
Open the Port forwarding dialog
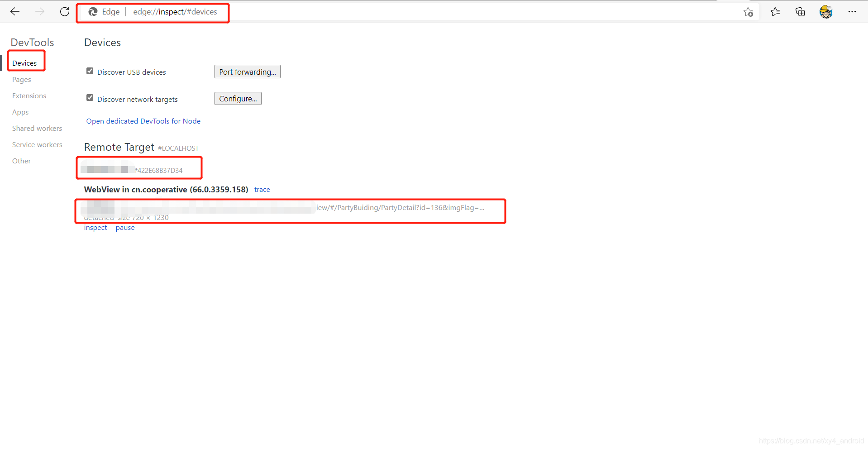(x=247, y=71)
